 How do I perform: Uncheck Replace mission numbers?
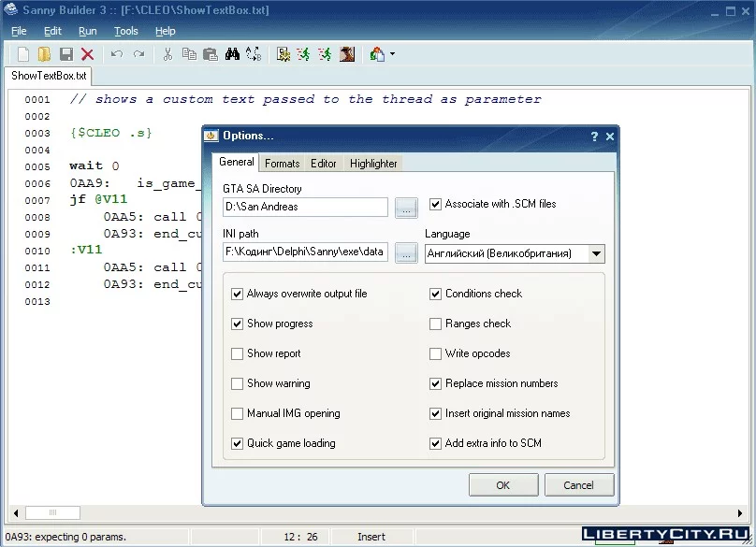tap(435, 383)
